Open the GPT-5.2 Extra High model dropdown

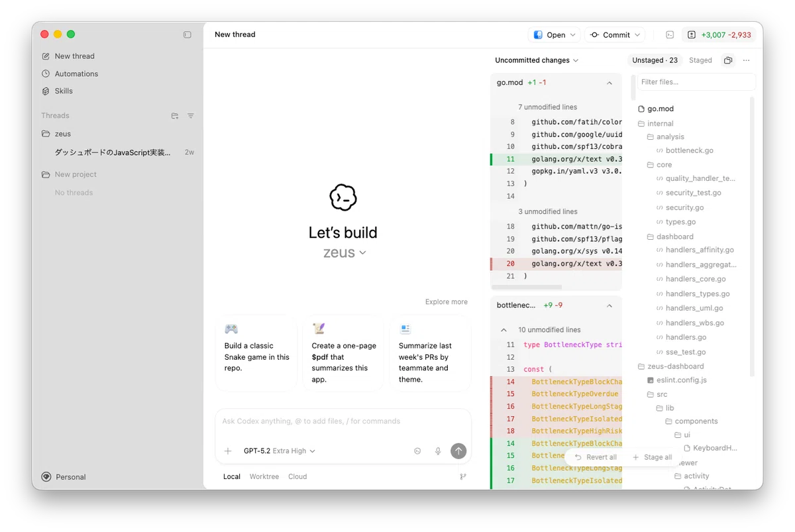279,451
